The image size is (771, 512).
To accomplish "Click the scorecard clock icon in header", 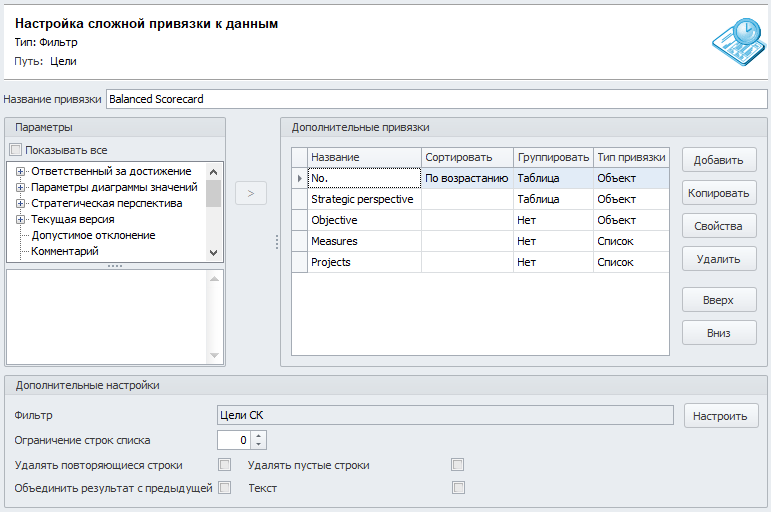I will 739,42.
